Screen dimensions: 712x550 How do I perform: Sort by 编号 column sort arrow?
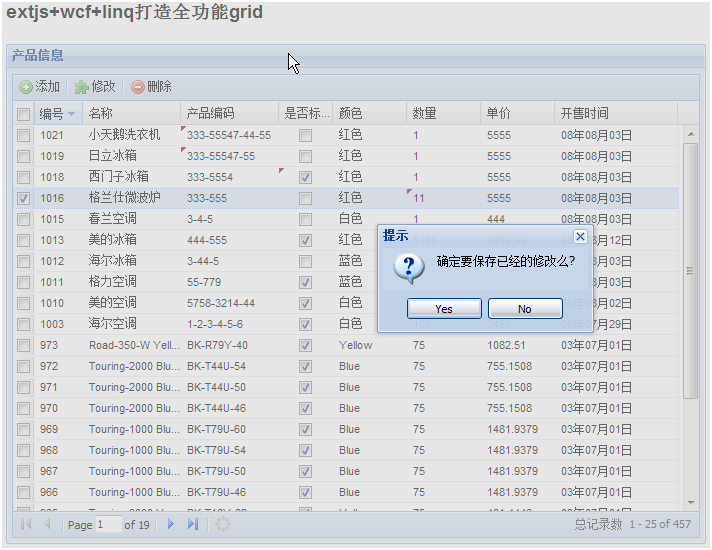pos(71,114)
